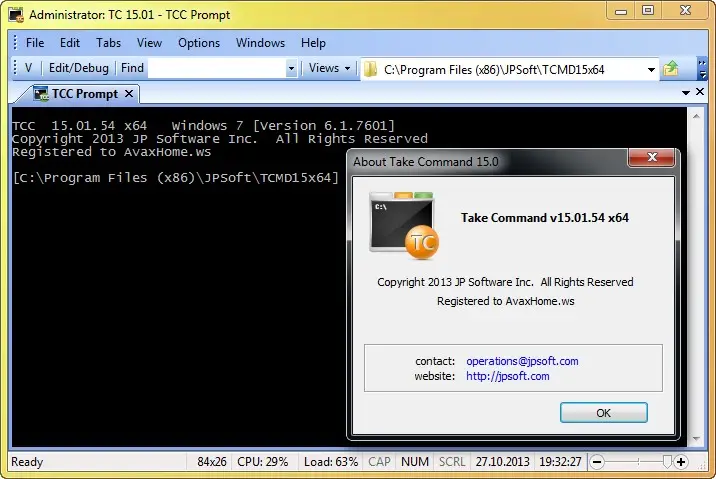716x479 pixels.
Task: Open the Help menu
Action: [313, 43]
